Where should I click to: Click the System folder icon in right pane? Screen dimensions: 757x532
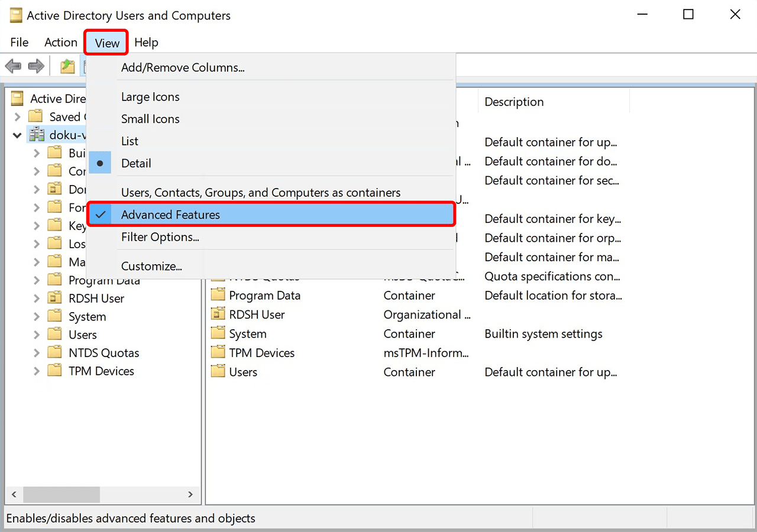point(218,334)
